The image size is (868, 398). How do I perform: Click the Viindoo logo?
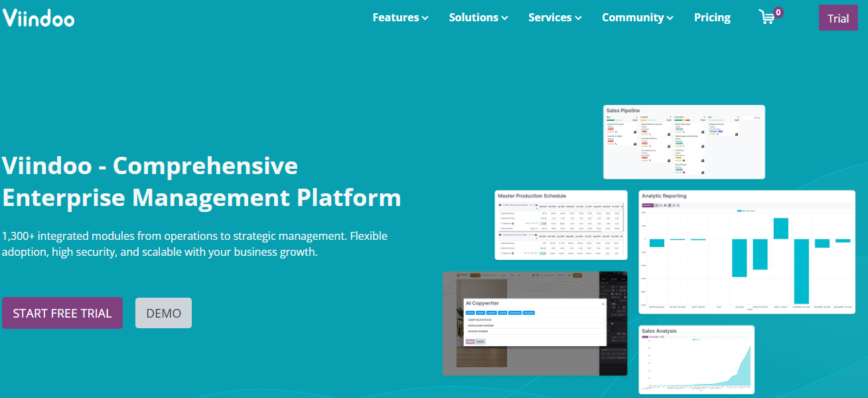coord(38,17)
